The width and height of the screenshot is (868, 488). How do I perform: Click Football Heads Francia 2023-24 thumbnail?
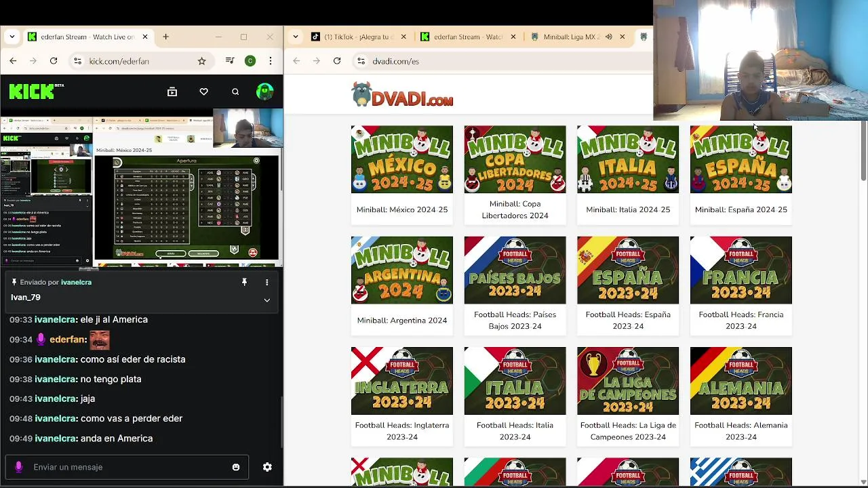pos(741,270)
